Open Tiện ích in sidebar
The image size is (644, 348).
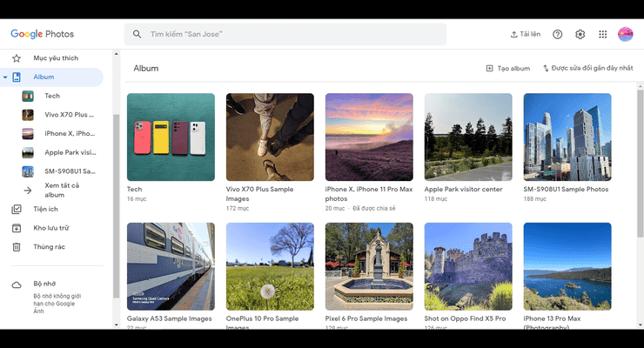coord(45,209)
